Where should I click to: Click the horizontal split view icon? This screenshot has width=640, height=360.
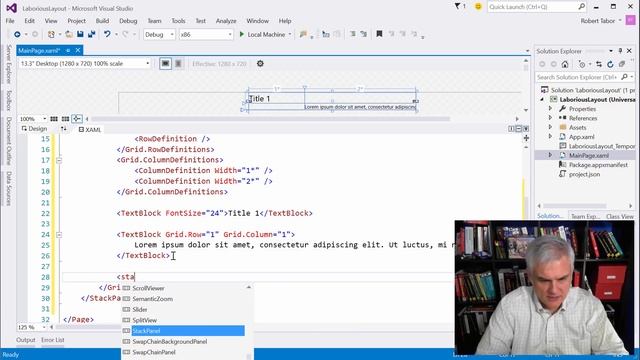[518, 129]
